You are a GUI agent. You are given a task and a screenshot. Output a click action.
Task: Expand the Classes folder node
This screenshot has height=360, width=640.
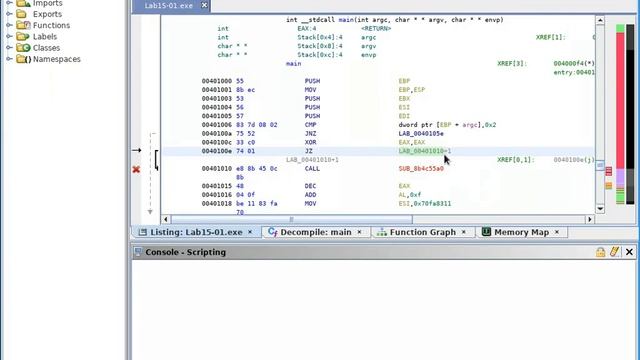(9, 48)
